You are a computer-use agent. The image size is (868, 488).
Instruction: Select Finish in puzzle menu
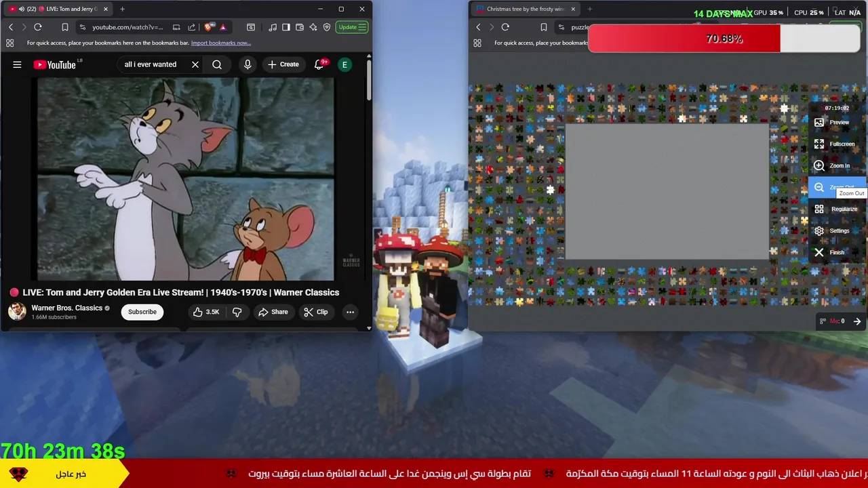(838, 252)
